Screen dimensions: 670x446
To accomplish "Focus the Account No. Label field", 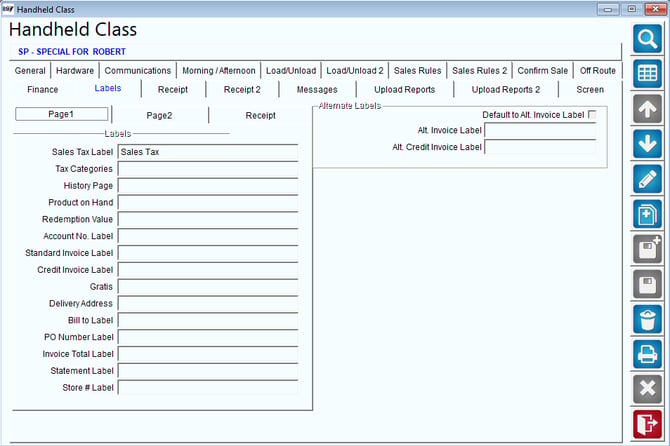I will tap(208, 236).
